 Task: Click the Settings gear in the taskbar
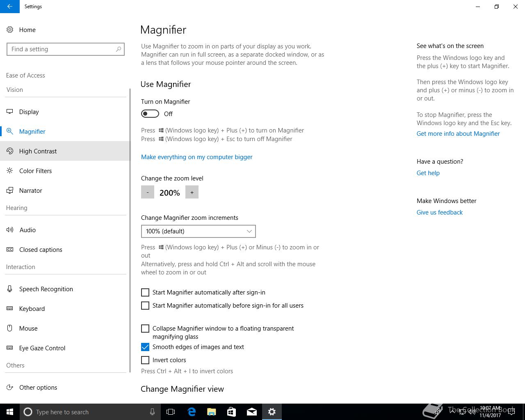(272, 412)
